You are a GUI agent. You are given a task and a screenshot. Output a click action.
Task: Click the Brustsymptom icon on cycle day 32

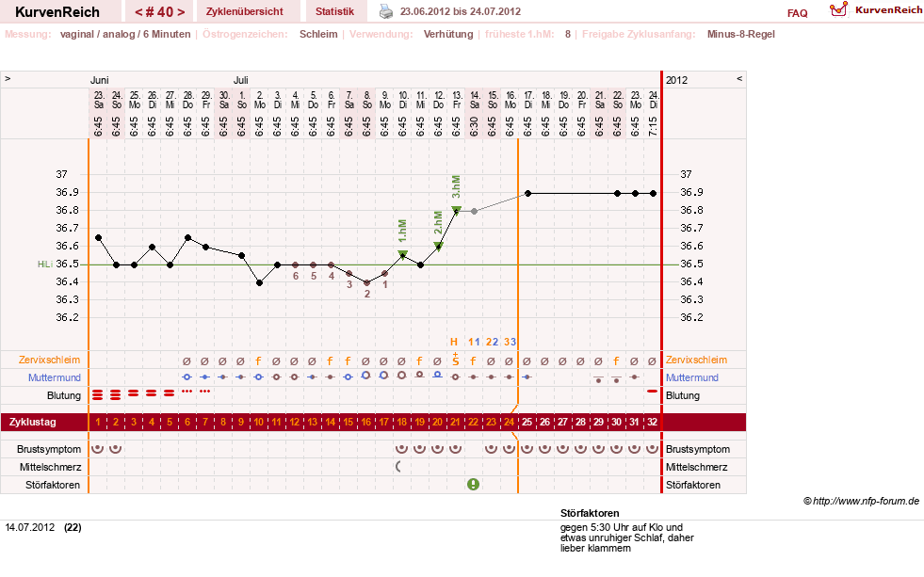coord(653,449)
